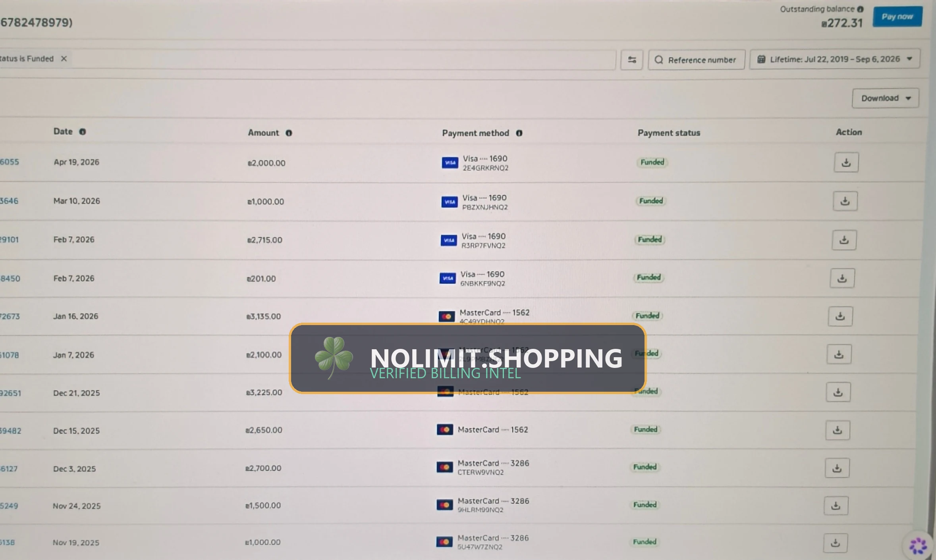The height and width of the screenshot is (560, 936).
Task: Select the 1,500.00 amount cell
Action: pos(263,506)
